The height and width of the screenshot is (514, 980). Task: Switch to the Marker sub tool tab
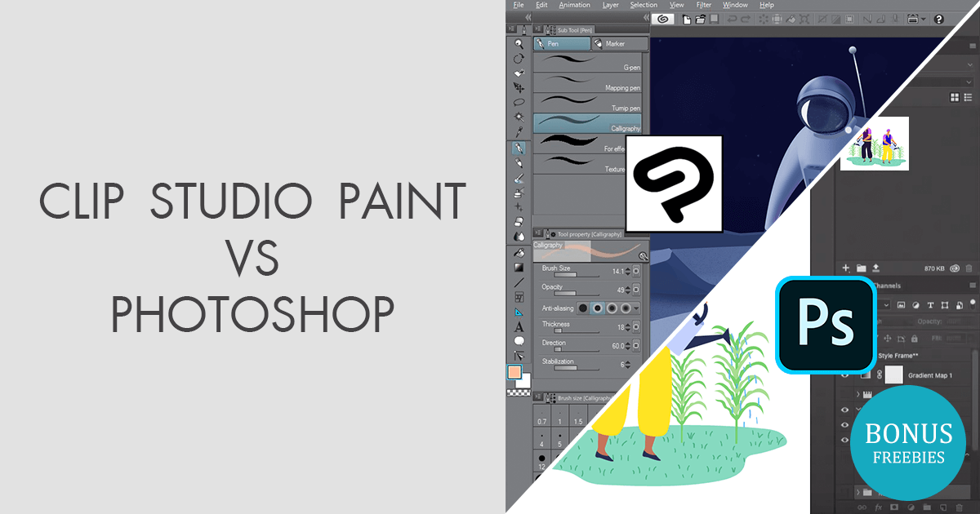619,44
